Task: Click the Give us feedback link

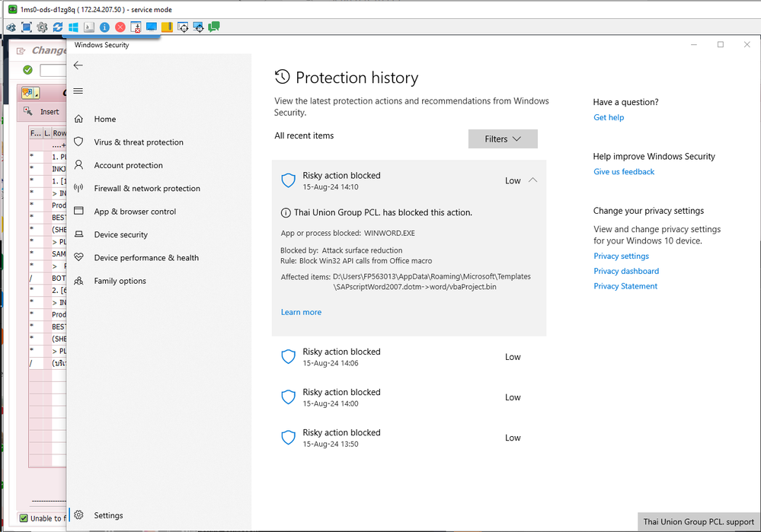Action: [x=624, y=172]
